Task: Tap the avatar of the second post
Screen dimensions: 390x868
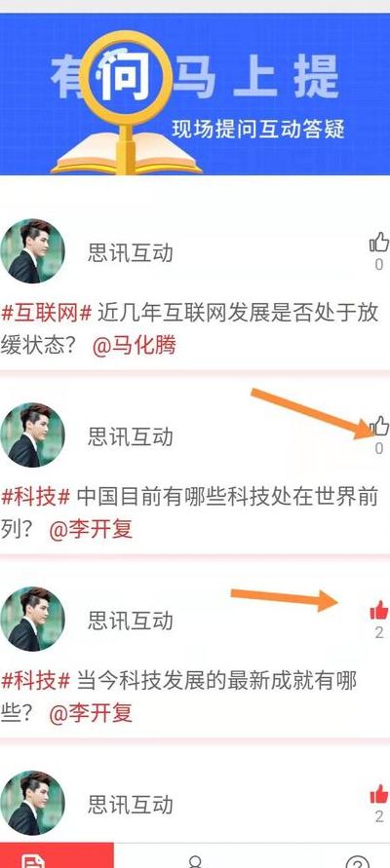Action: (33, 435)
